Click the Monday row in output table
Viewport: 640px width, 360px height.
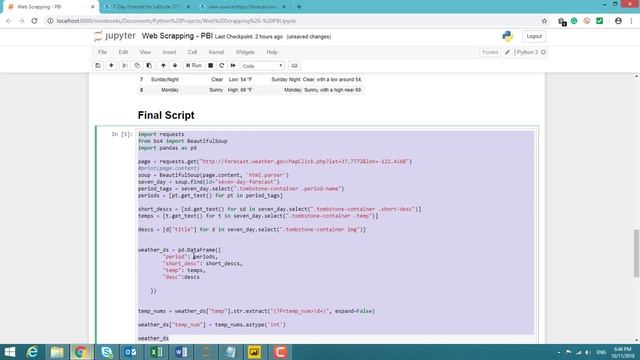point(250,90)
